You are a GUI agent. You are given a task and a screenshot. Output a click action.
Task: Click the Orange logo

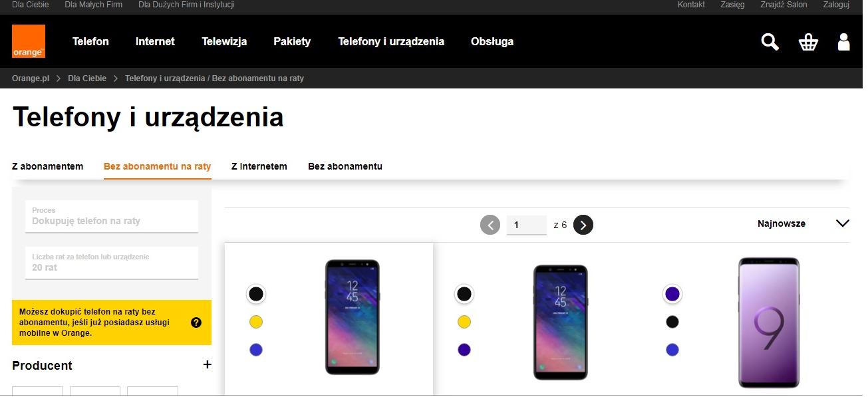click(29, 41)
